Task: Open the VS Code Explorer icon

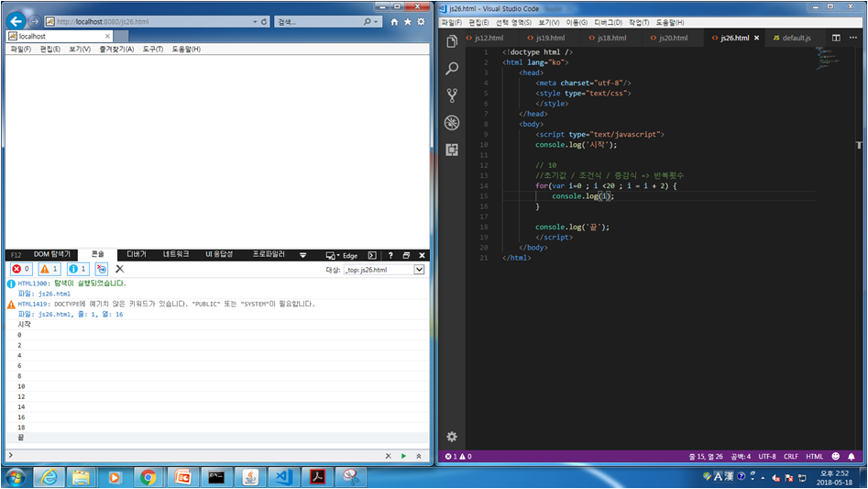Action: tap(452, 41)
